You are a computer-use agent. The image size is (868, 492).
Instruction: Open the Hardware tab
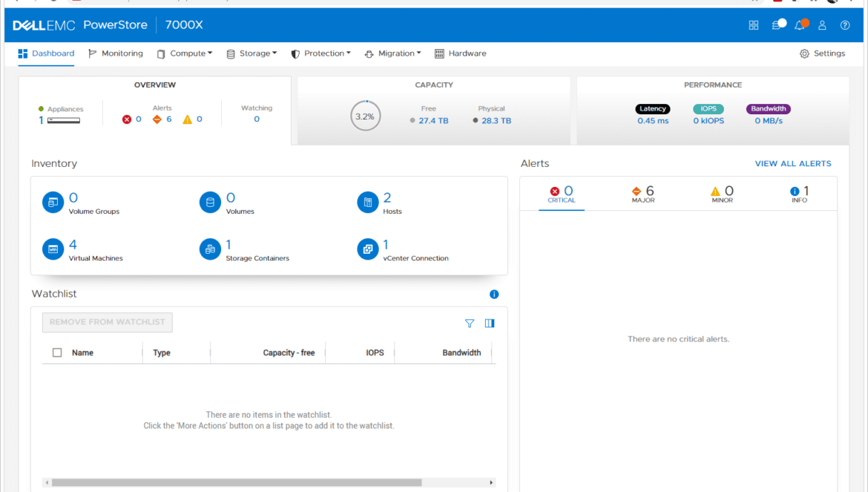pos(461,53)
